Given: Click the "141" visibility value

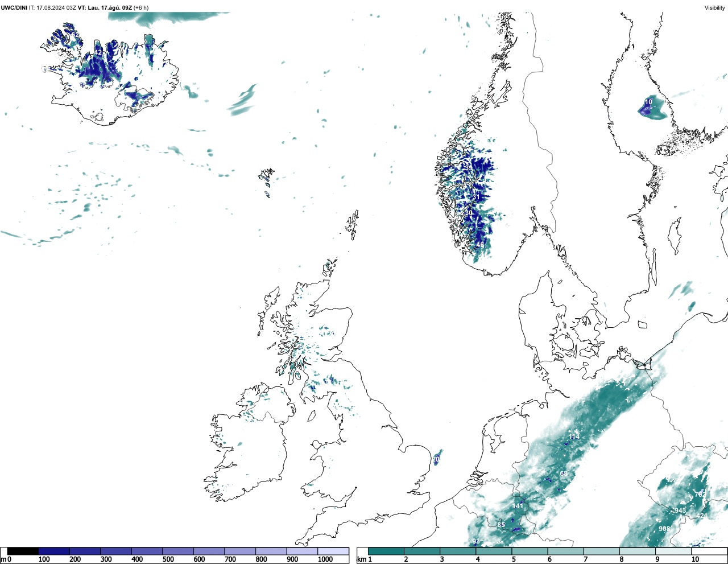Looking at the screenshot, I should tap(519, 506).
